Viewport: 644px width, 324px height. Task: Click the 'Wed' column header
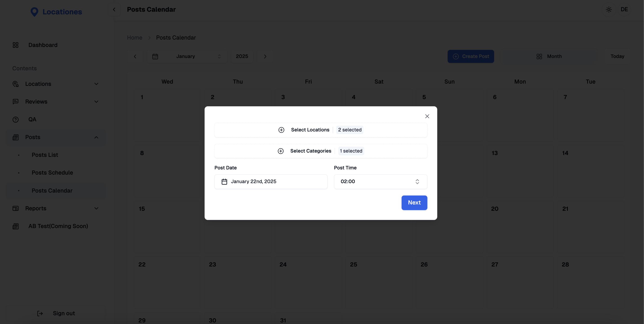point(167,82)
